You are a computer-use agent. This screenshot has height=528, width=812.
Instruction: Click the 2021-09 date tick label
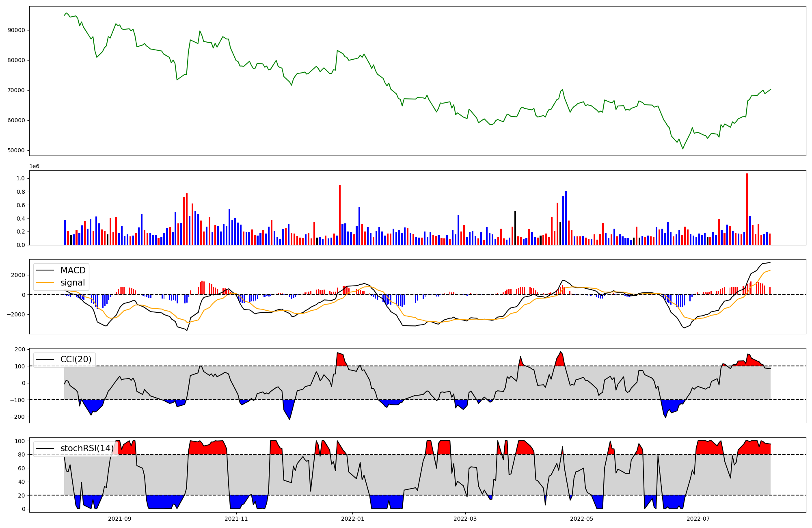pos(120,519)
